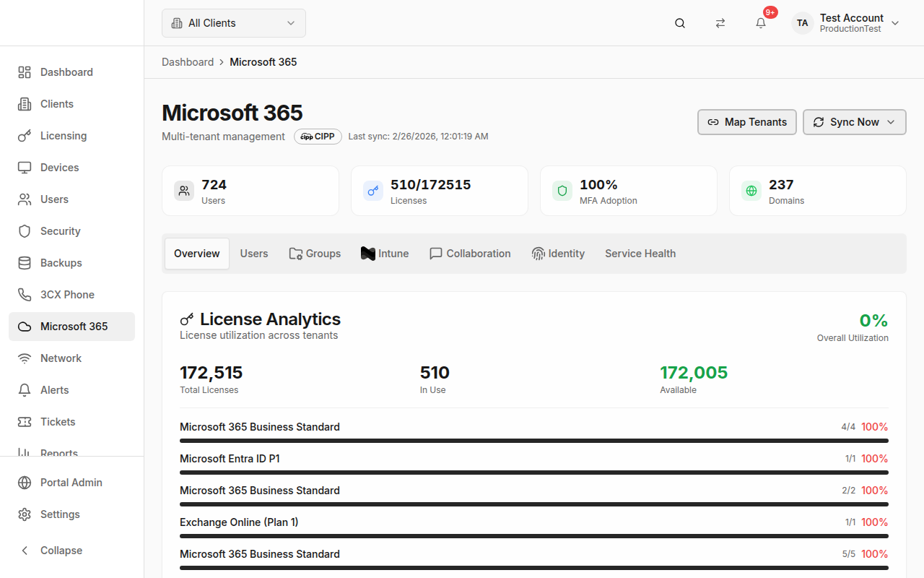Click the Tickets ticket icon

pos(25,422)
